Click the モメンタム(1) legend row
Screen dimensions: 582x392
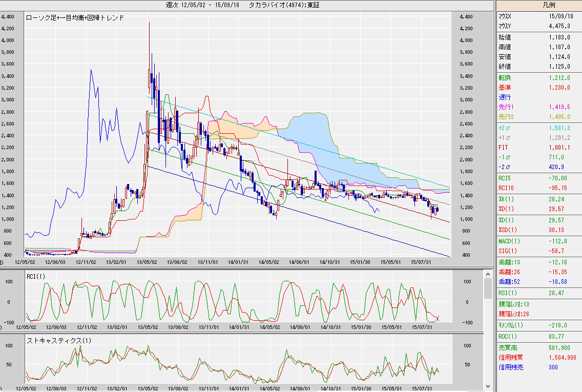point(538,325)
